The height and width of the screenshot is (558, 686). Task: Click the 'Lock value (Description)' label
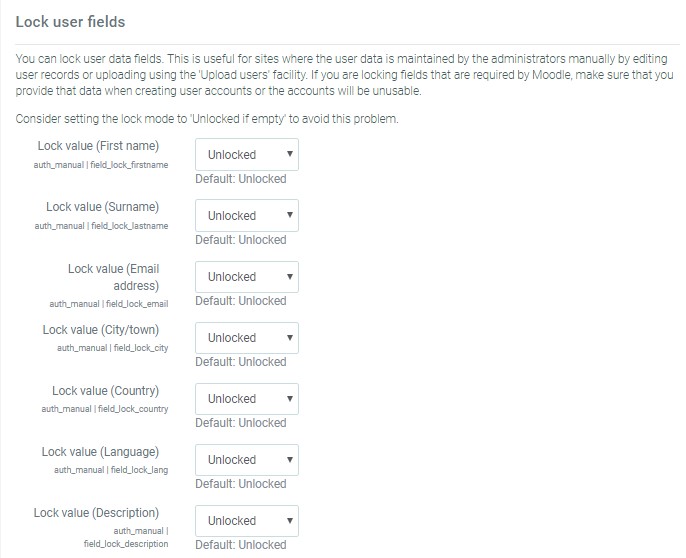pyautogui.click(x=96, y=513)
